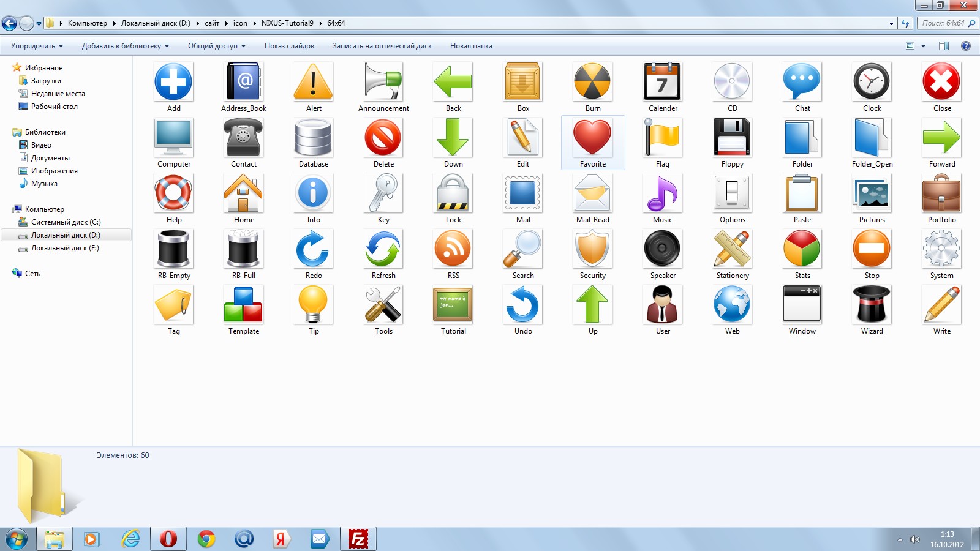Select the Web globe icon file

click(x=733, y=310)
